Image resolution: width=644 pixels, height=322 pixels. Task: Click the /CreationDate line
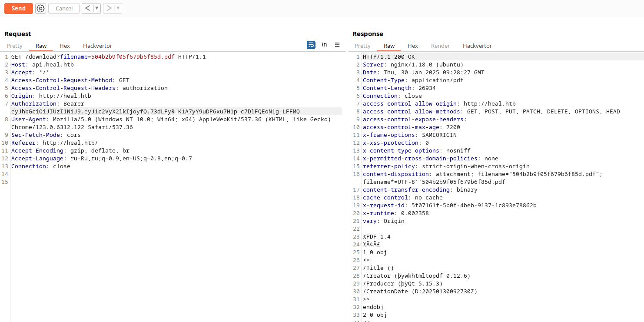pos(420,291)
